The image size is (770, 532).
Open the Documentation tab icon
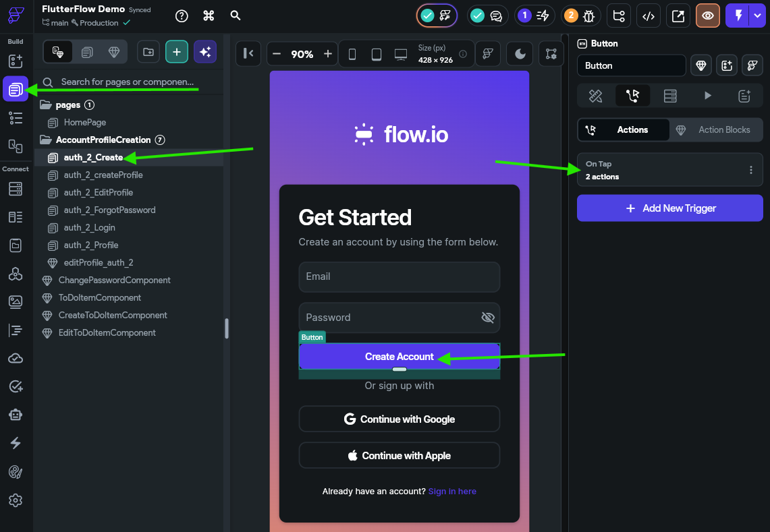tap(744, 96)
